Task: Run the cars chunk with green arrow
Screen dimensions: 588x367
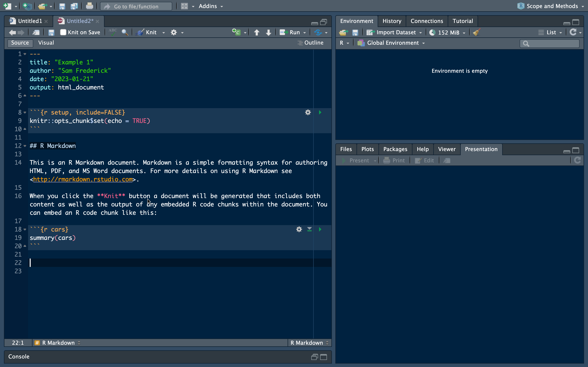Action: (x=320, y=229)
